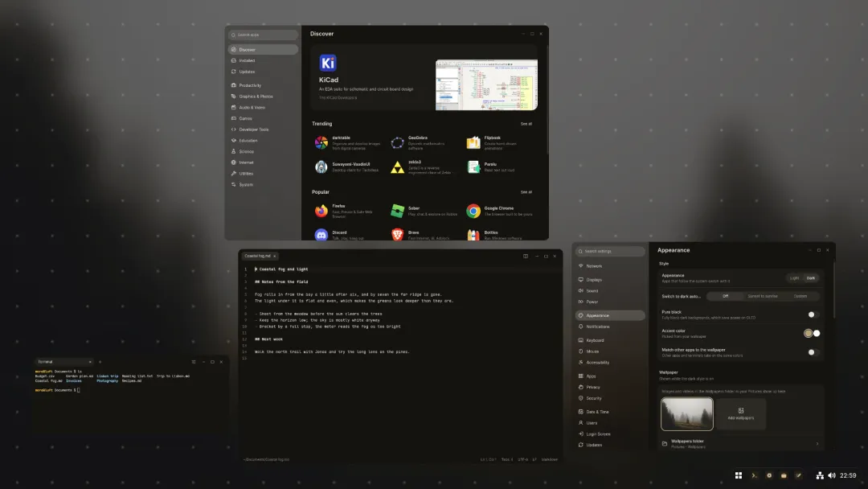868x489 pixels.
Task: Open Flipbook app icon under Trending
Action: pos(473,143)
